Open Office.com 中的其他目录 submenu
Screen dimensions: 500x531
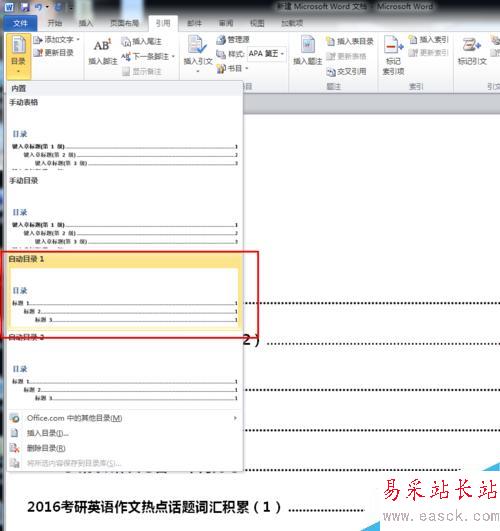click(x=125, y=418)
